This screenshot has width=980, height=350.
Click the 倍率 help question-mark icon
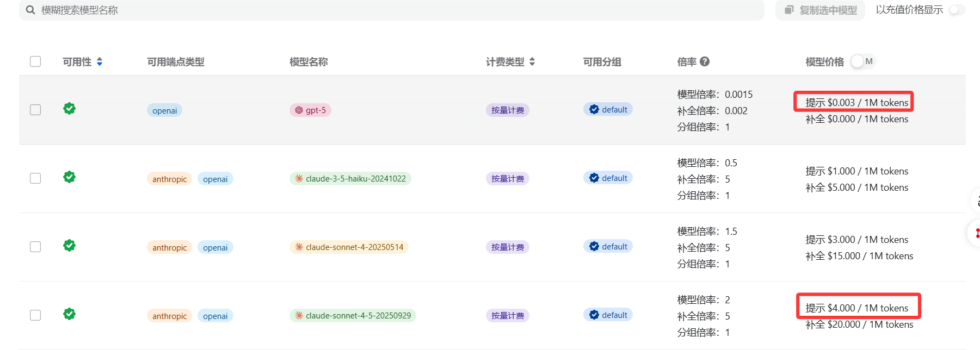705,61
